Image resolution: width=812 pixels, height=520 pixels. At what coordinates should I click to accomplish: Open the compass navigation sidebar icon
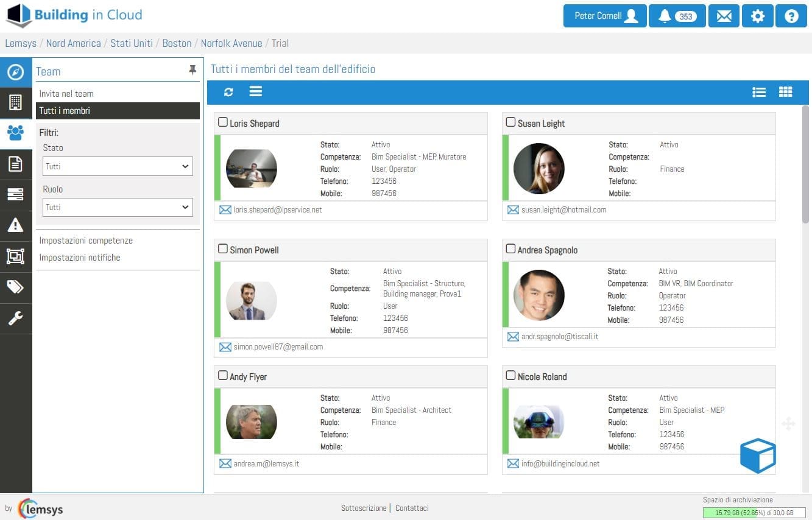(15, 72)
